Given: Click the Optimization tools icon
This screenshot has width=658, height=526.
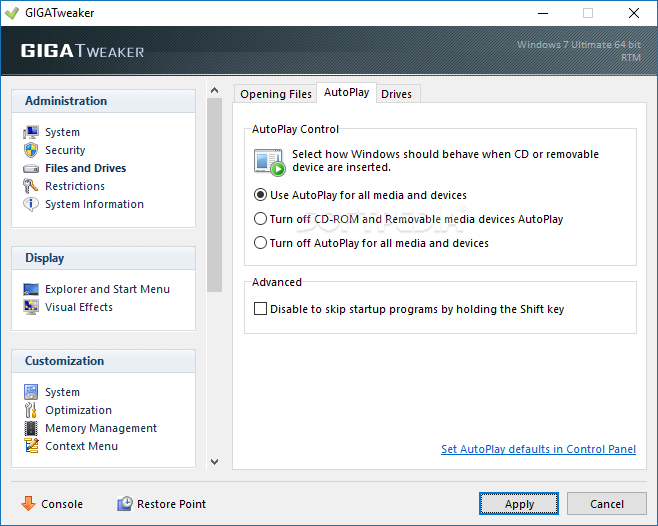Looking at the screenshot, I should (31, 410).
